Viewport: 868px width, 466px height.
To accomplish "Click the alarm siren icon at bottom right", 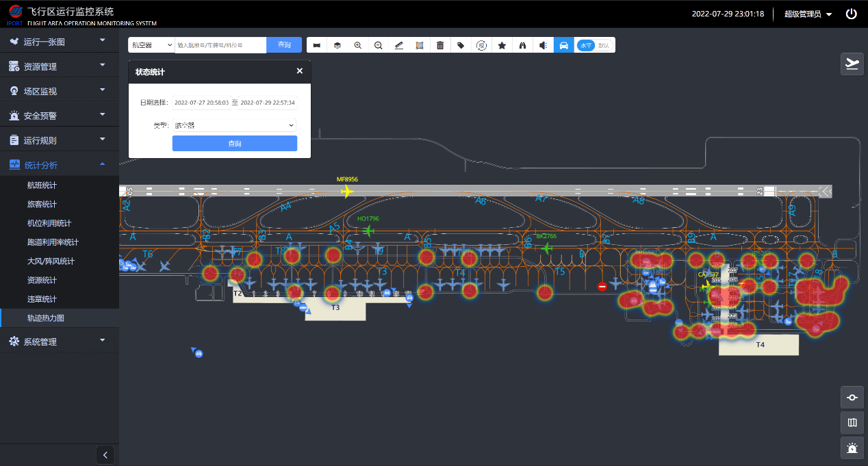I will 852,448.
